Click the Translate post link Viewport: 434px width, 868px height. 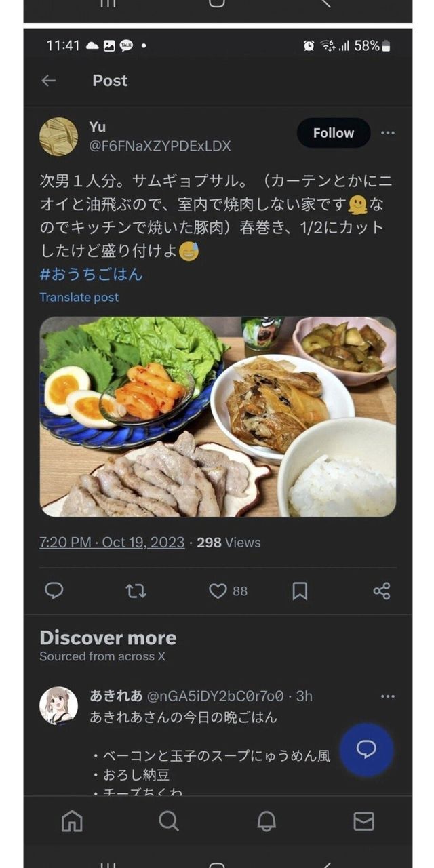point(79,297)
